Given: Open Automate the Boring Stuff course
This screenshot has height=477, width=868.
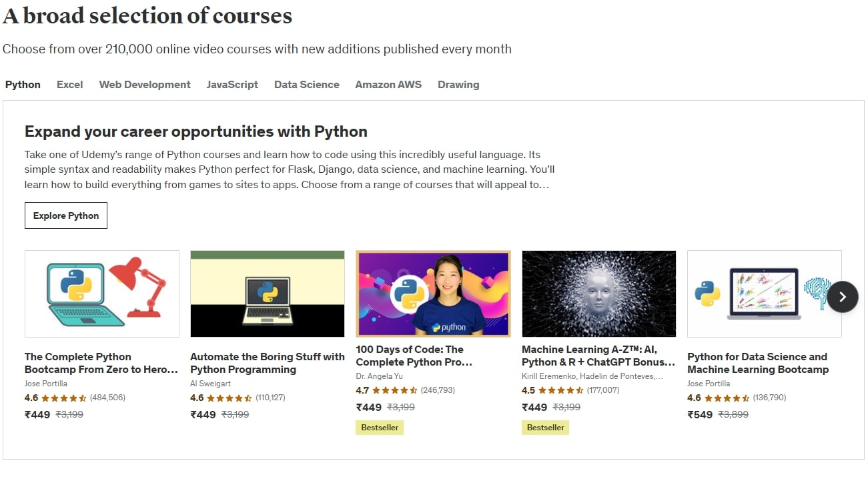Looking at the screenshot, I should (x=267, y=363).
